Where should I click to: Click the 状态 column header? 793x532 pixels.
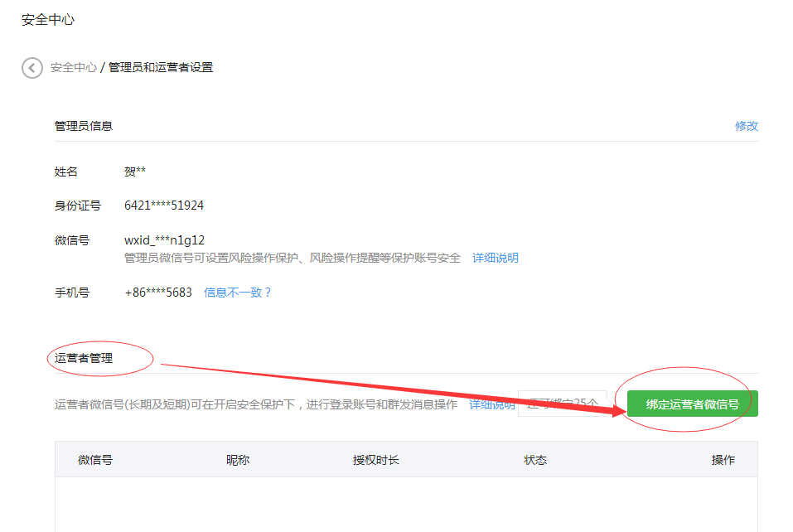point(535,460)
